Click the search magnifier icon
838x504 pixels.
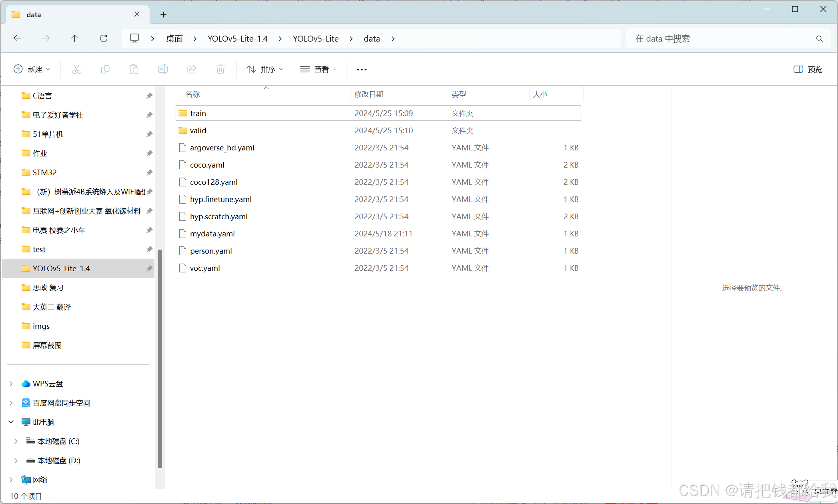click(x=820, y=39)
